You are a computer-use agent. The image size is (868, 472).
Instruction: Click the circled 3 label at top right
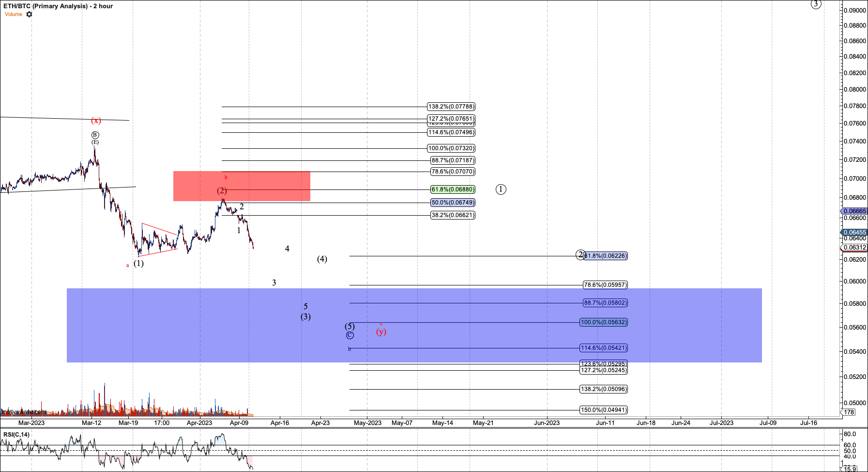[816, 4]
